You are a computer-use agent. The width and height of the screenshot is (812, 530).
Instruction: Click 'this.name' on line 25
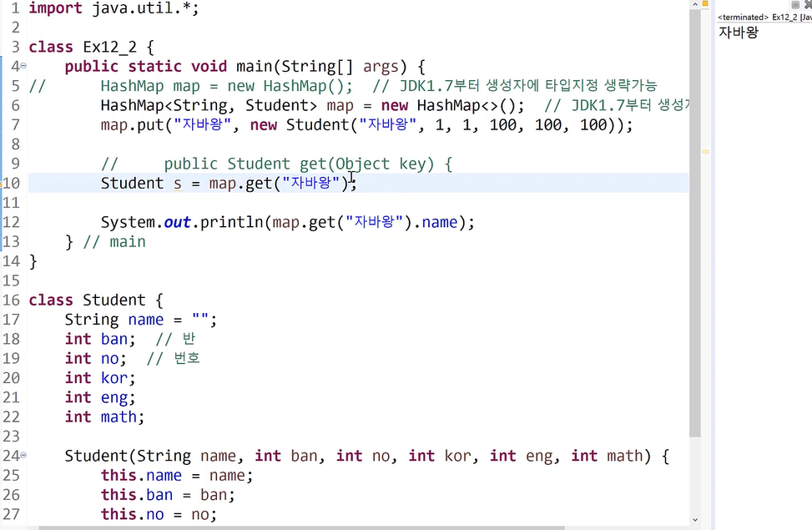(x=141, y=476)
